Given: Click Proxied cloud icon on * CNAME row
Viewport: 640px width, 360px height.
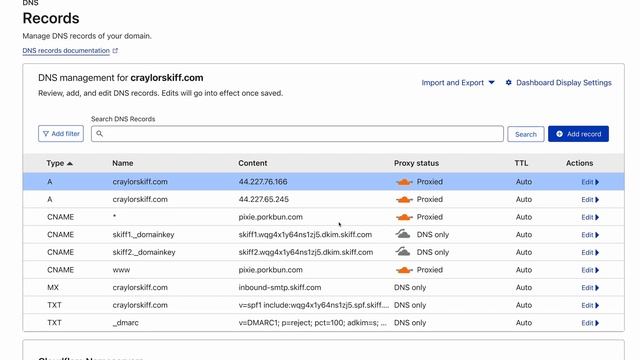Looking at the screenshot, I should pyautogui.click(x=404, y=217).
